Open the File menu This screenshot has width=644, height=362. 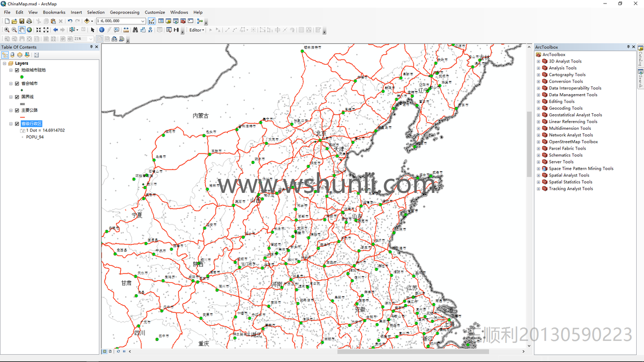(x=7, y=12)
